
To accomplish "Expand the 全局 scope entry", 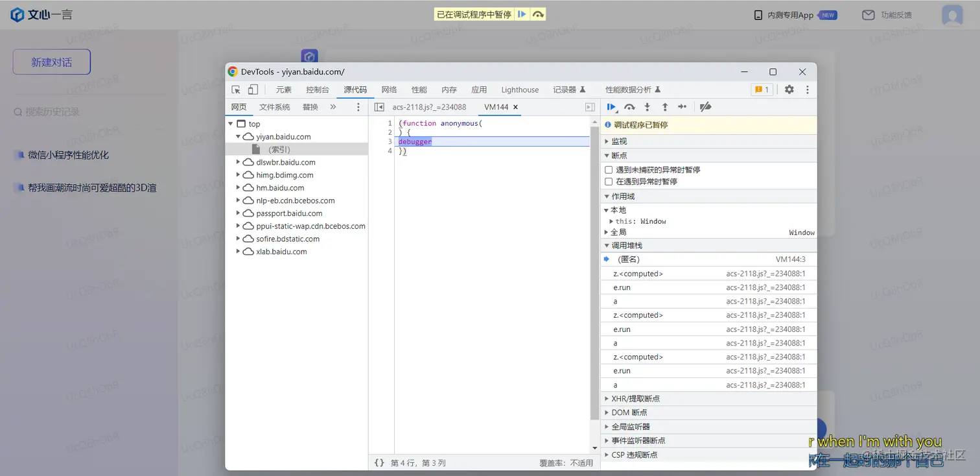I will pyautogui.click(x=607, y=232).
